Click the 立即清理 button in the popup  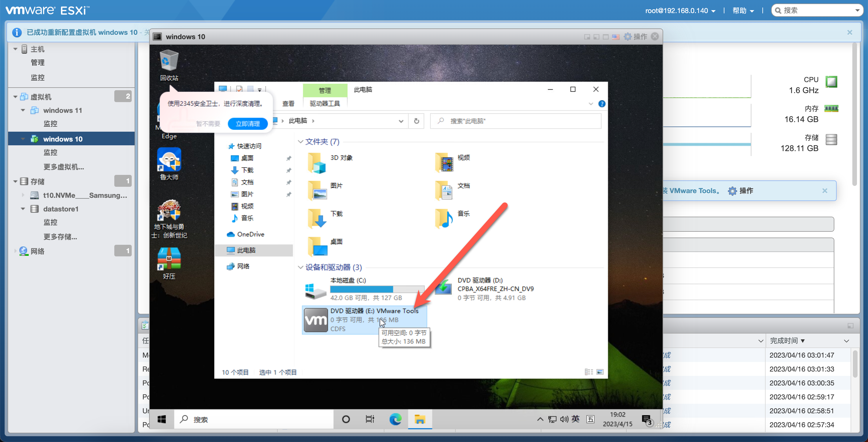tap(248, 124)
